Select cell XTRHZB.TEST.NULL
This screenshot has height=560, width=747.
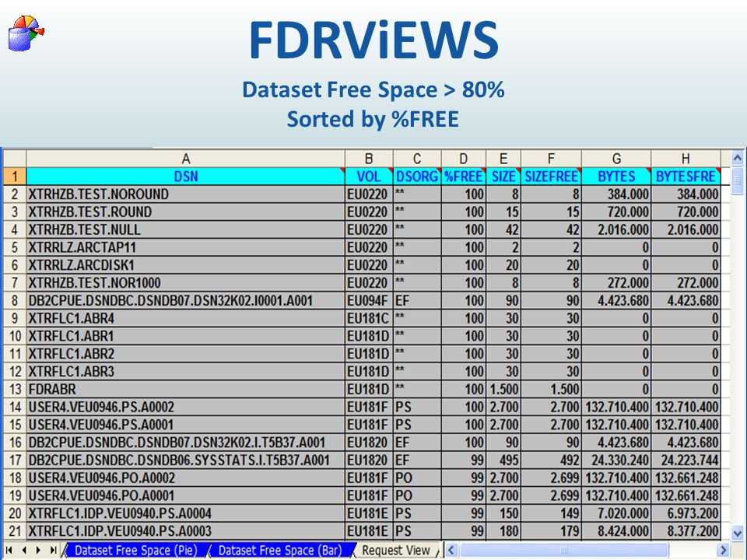186,229
